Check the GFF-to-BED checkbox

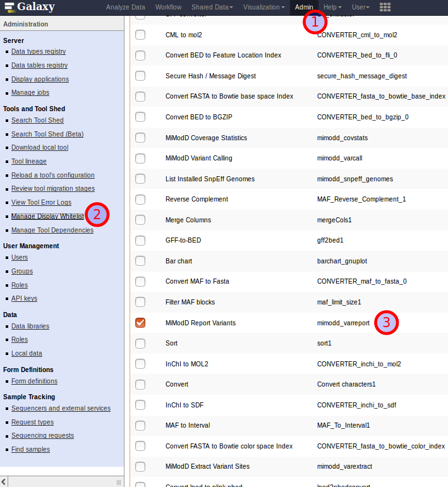pyautogui.click(x=140, y=241)
